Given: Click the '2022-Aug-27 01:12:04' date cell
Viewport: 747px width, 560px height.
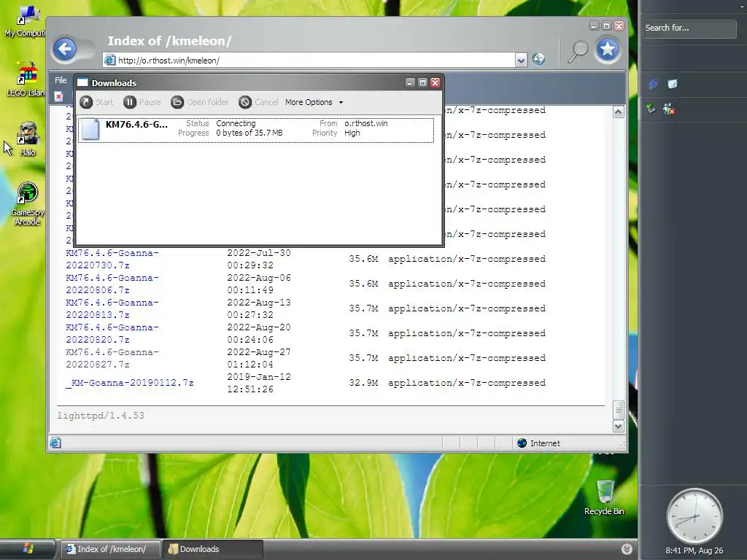Looking at the screenshot, I should click(x=259, y=358).
